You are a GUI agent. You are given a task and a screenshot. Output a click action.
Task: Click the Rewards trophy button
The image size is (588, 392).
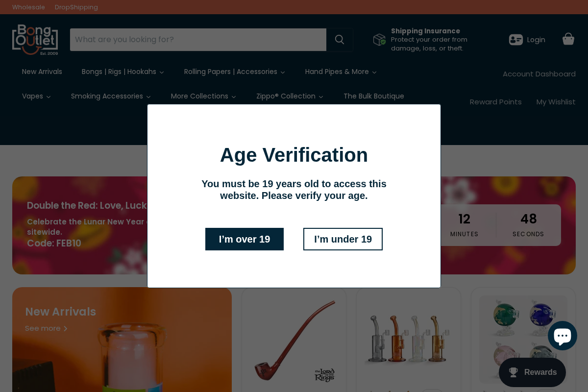click(532, 372)
